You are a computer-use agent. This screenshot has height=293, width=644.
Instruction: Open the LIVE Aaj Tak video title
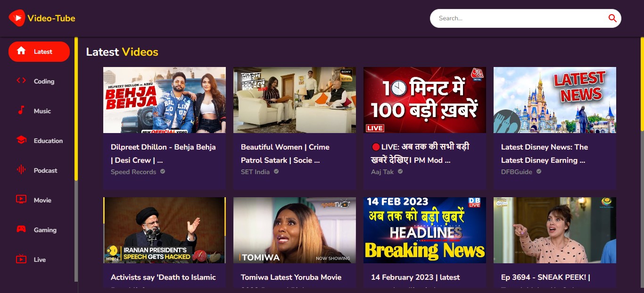click(x=420, y=153)
